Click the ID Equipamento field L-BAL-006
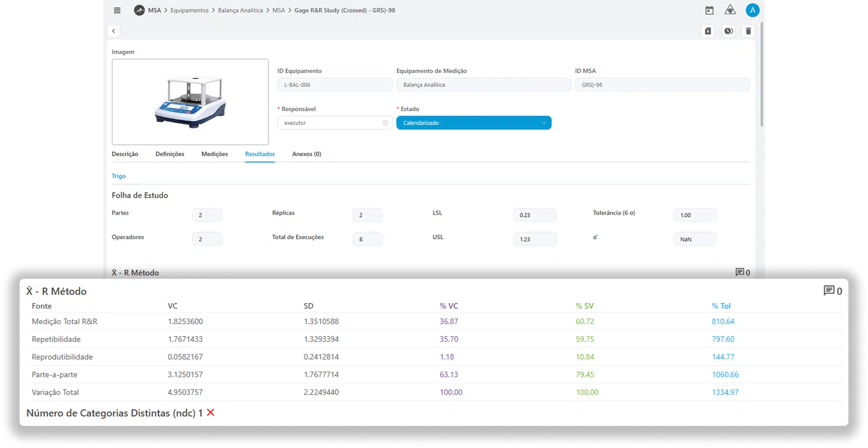This screenshot has height=448, width=868. coord(334,85)
